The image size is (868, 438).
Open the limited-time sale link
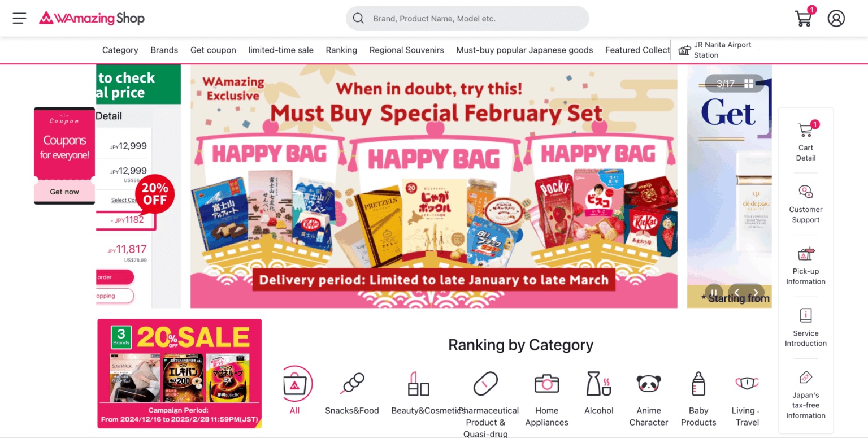(x=281, y=50)
